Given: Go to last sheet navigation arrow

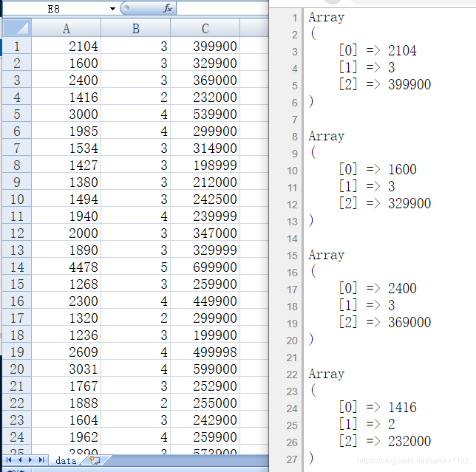Looking at the screenshot, I should tap(41, 460).
